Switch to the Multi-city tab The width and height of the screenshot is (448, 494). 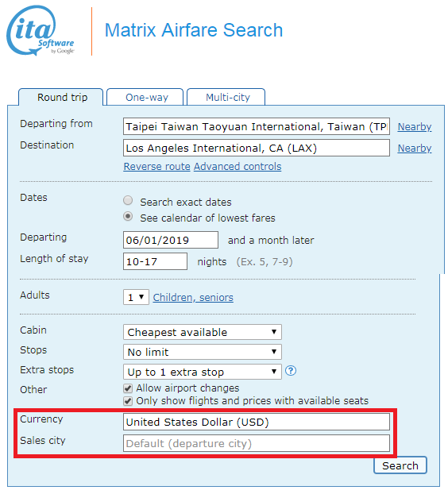[226, 97]
